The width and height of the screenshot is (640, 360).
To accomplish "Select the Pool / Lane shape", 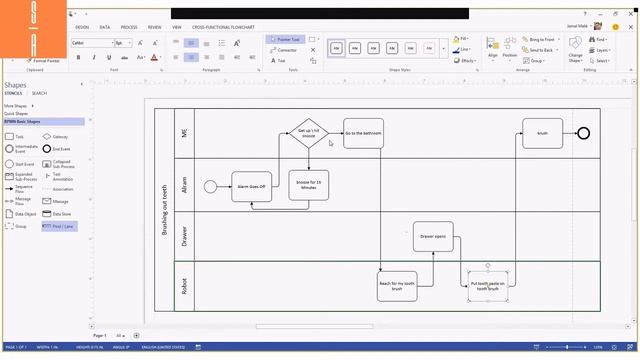I will point(59,226).
